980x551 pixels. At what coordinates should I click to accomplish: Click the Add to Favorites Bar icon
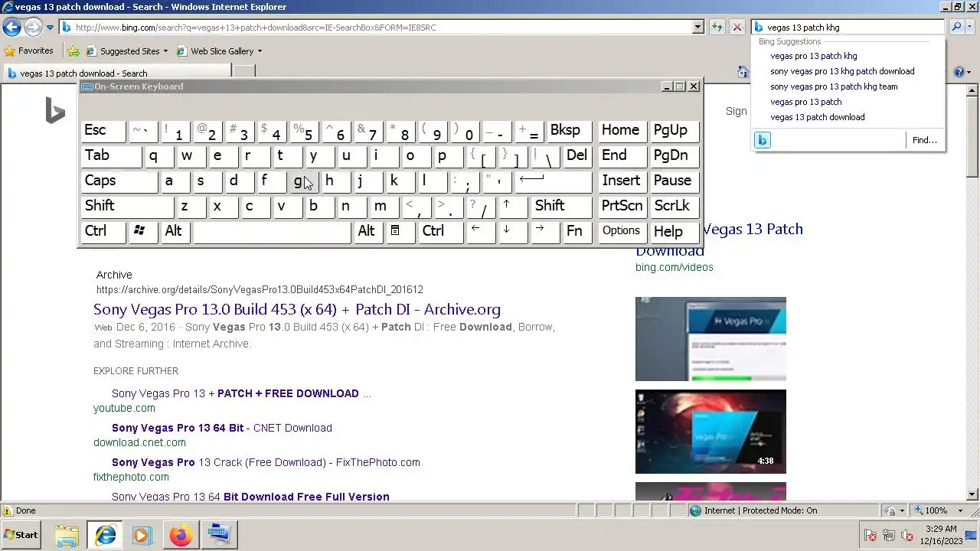pos(73,51)
